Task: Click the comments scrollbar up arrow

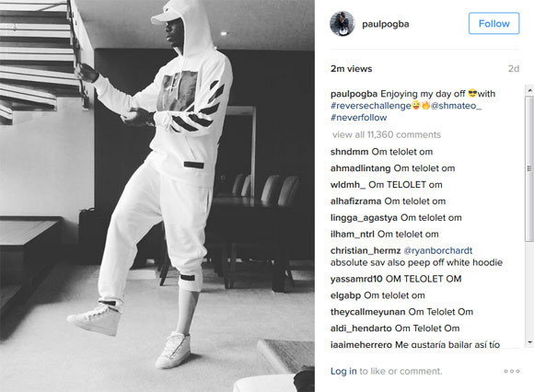Action: pos(529,90)
